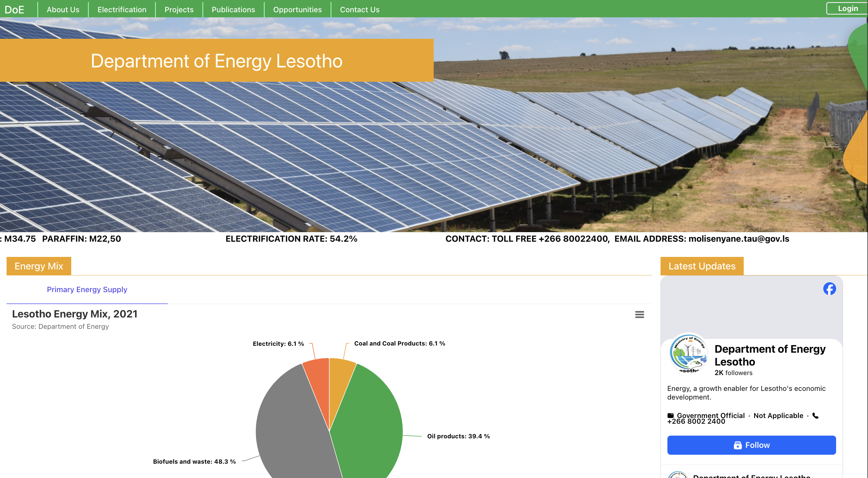Image resolution: width=868 pixels, height=478 pixels.
Task: Click the Government Official category icon
Action: pyautogui.click(x=671, y=416)
